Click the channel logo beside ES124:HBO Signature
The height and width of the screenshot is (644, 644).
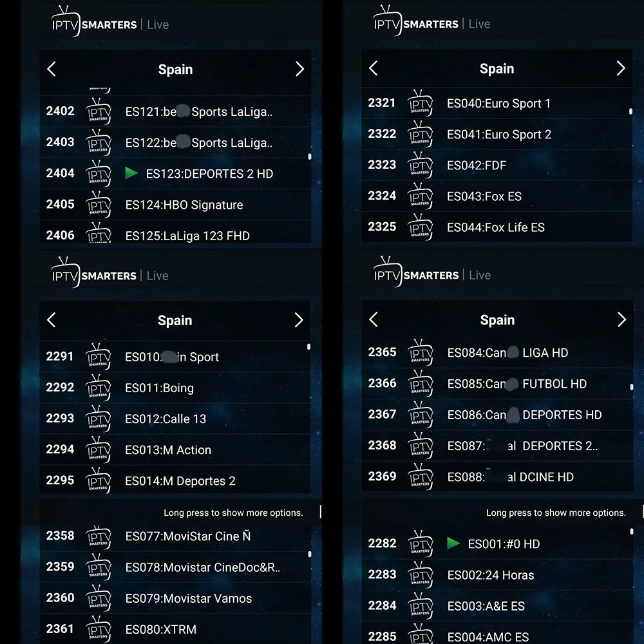coord(99,204)
